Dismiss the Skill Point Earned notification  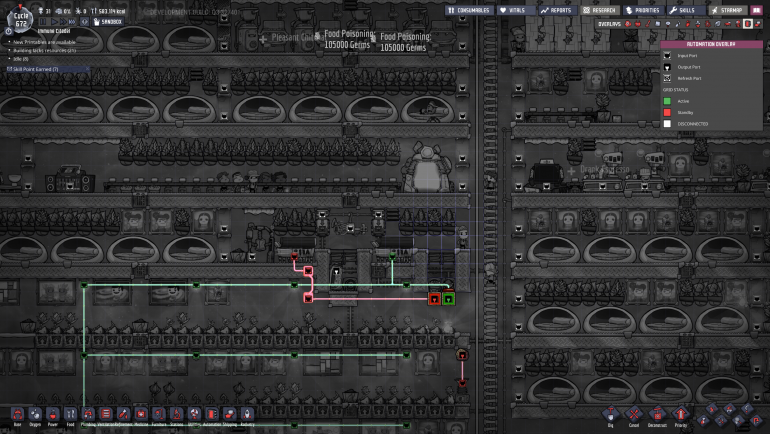(x=87, y=69)
